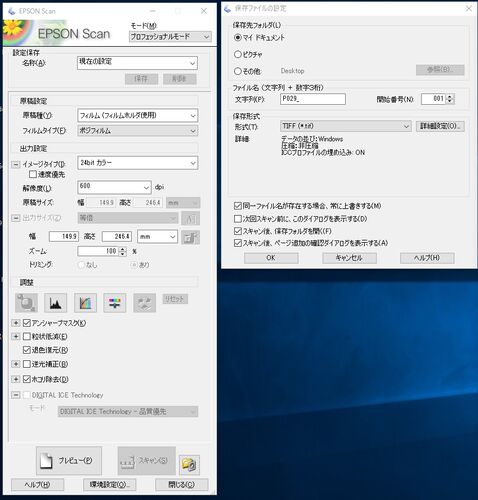The height and width of the screenshot is (500, 478).
Task: Open the film type dropdown
Action: tap(137, 131)
